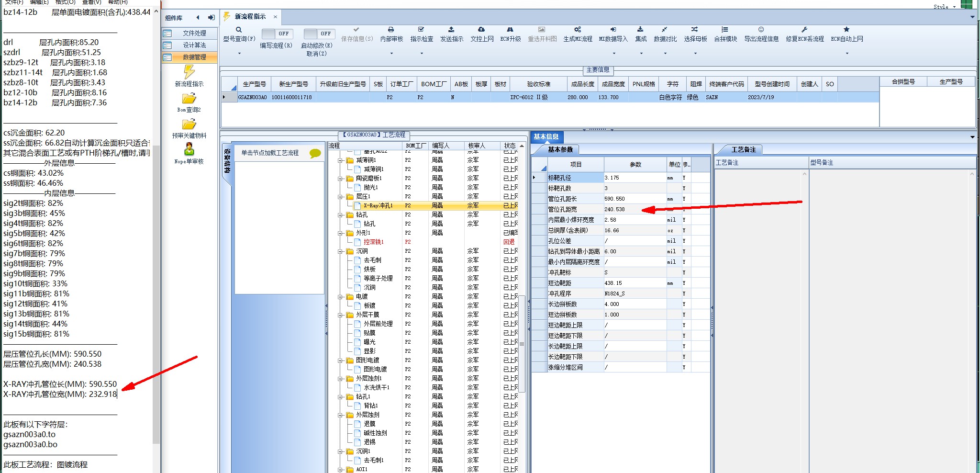Collapse the 外形1 tree folder node
Image resolution: width=980 pixels, height=473 pixels.
(340, 233)
